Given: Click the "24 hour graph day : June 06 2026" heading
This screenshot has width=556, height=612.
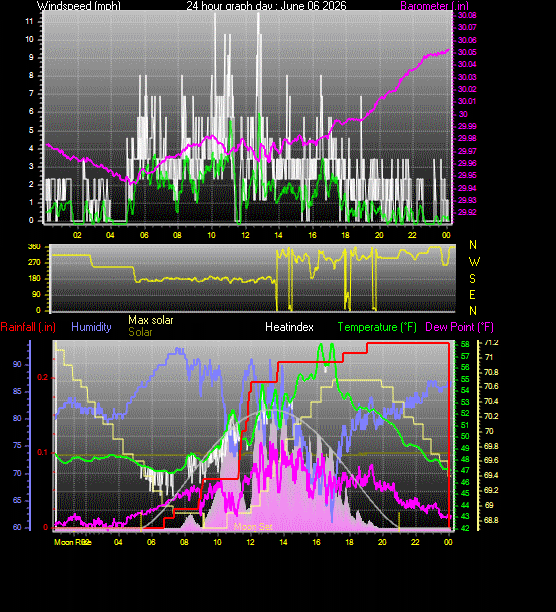Looking at the screenshot, I should pyautogui.click(x=266, y=5).
